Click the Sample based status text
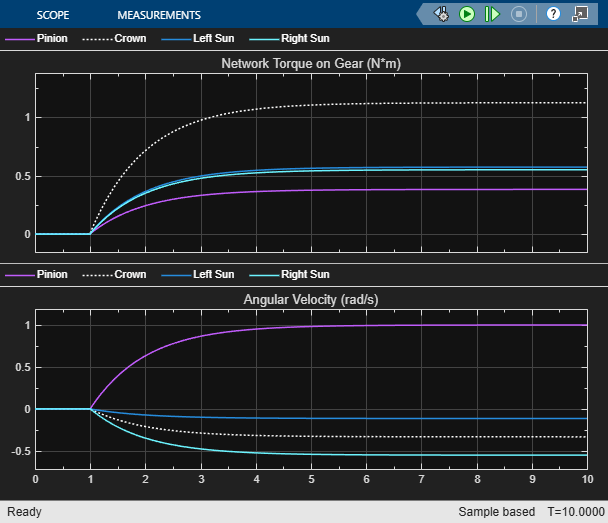 coord(496,512)
